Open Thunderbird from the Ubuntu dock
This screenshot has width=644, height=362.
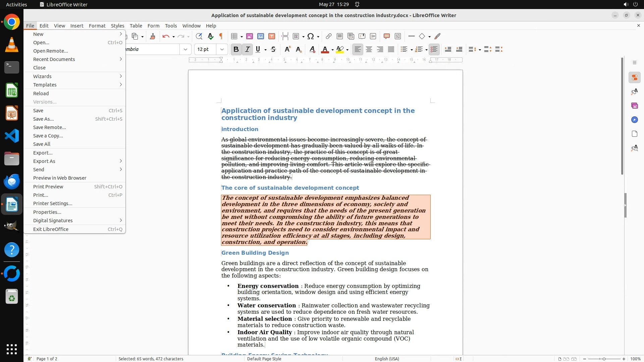pyautogui.click(x=12, y=182)
